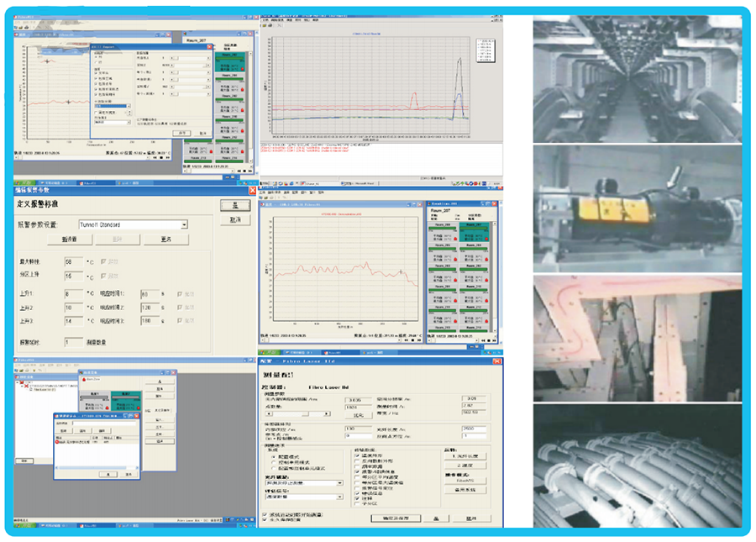Click the confirm button above 取消 in alarm dialog
Screen dimensions: 756x542
tap(235, 205)
